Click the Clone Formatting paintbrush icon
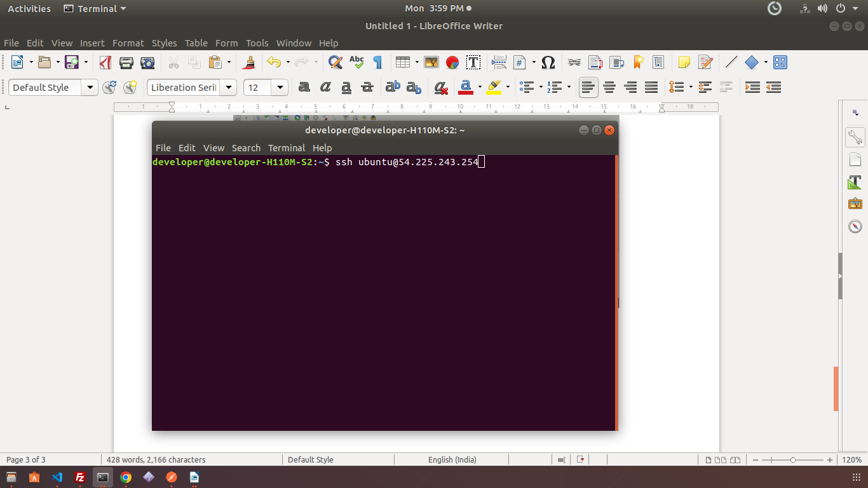This screenshot has height=488, width=868. tap(249, 62)
